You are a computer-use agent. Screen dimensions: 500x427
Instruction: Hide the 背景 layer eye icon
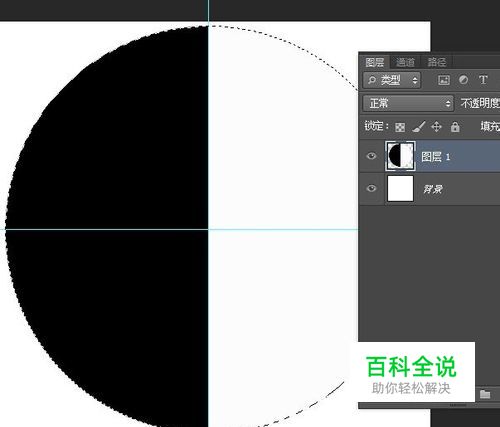coord(371,188)
